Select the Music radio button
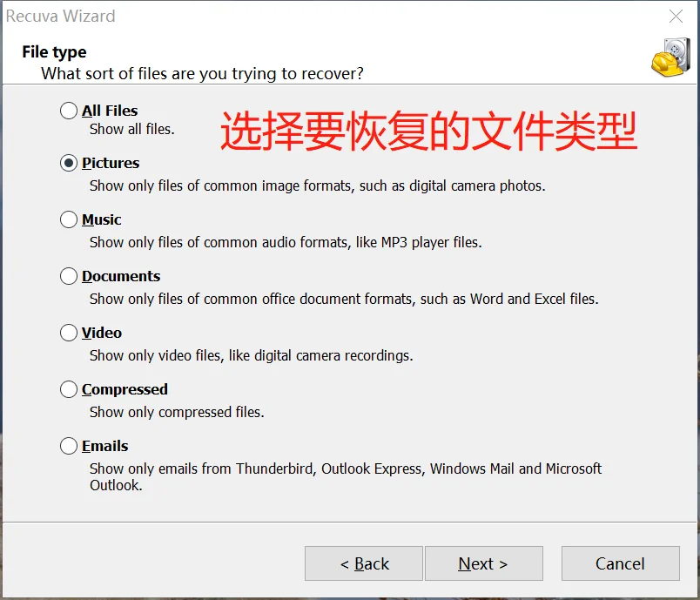 pos(68,219)
